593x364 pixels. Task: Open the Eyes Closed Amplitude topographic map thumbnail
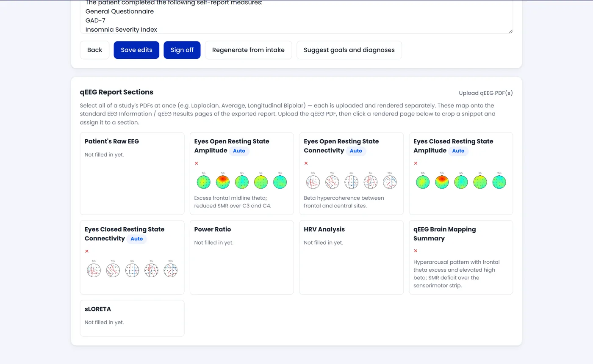click(x=461, y=181)
